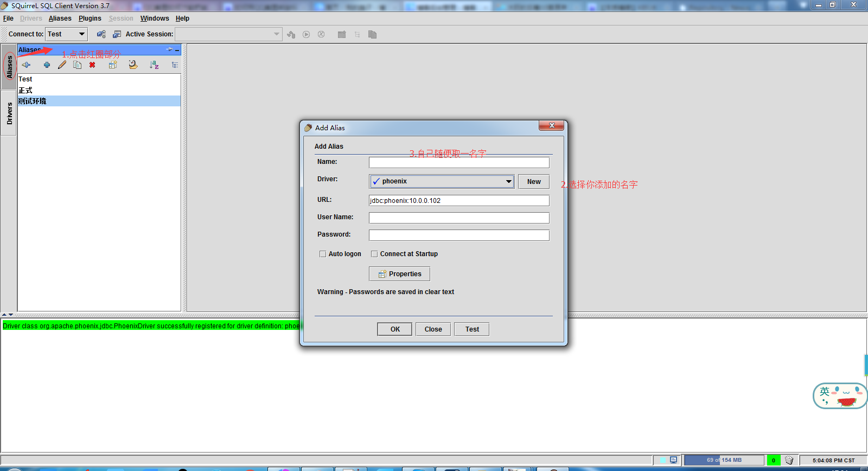Sort aliases with the A-Z icon

coord(154,65)
